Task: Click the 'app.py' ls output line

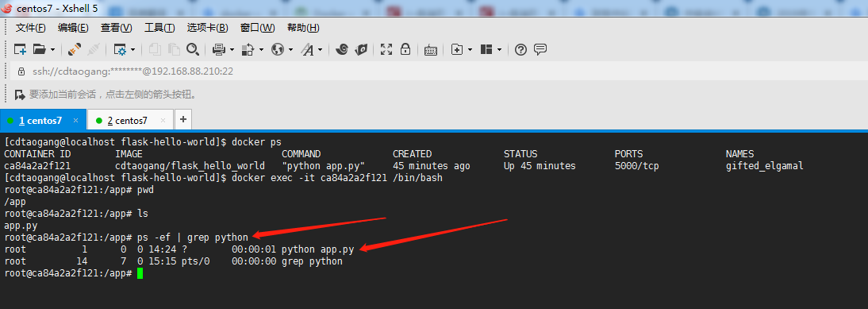Action: [21, 226]
